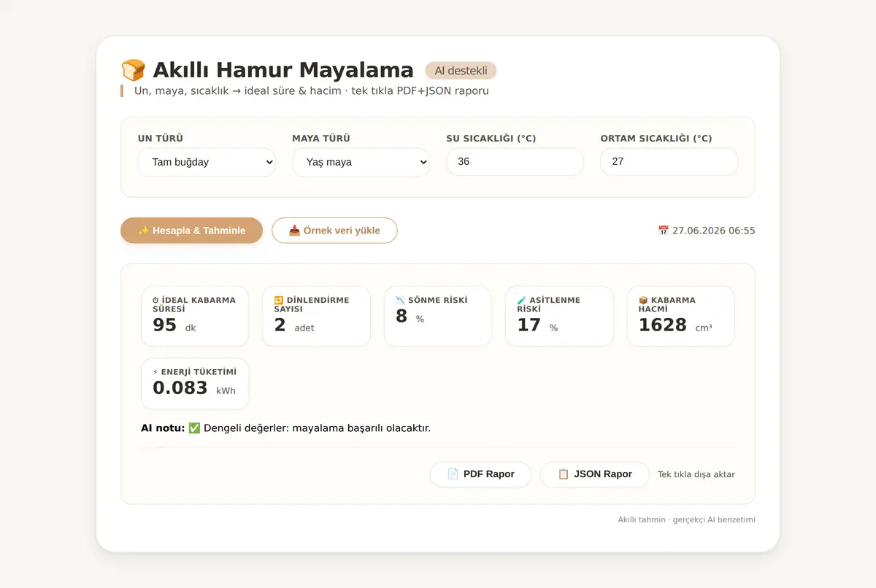Click the ORTAM SICAKLIĞI (°C) label

[656, 139]
